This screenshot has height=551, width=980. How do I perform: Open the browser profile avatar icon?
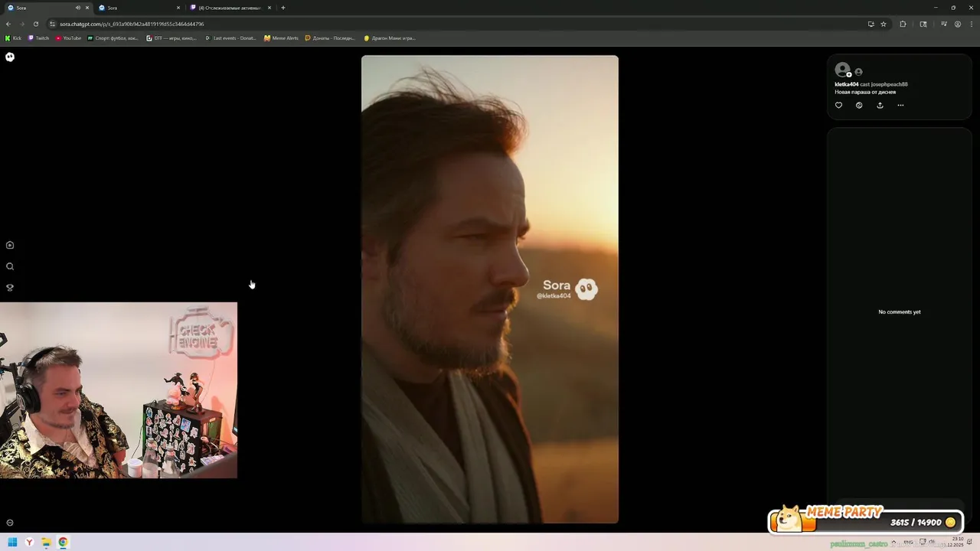coord(957,24)
